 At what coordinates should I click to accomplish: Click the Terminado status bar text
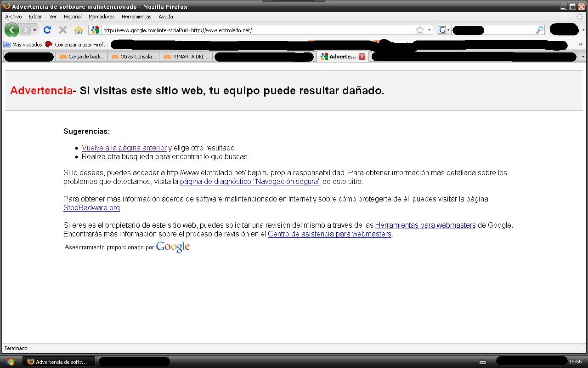click(x=16, y=348)
